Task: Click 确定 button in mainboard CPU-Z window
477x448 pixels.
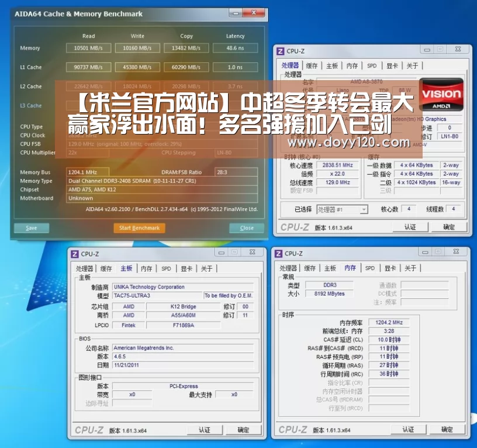Action: (x=243, y=430)
